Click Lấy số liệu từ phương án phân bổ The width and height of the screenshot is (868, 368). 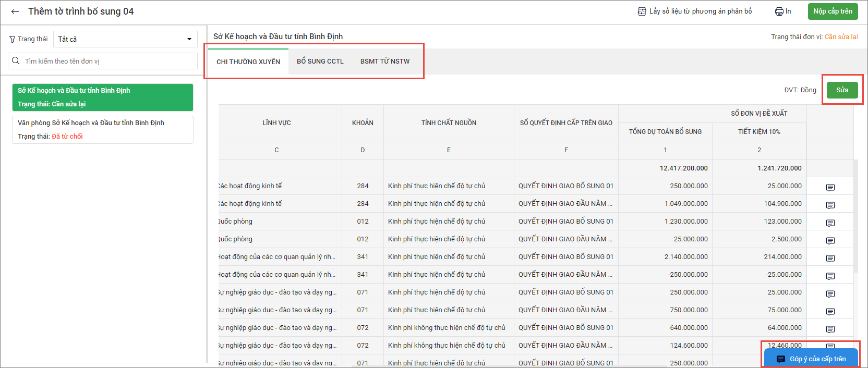pyautogui.click(x=695, y=11)
